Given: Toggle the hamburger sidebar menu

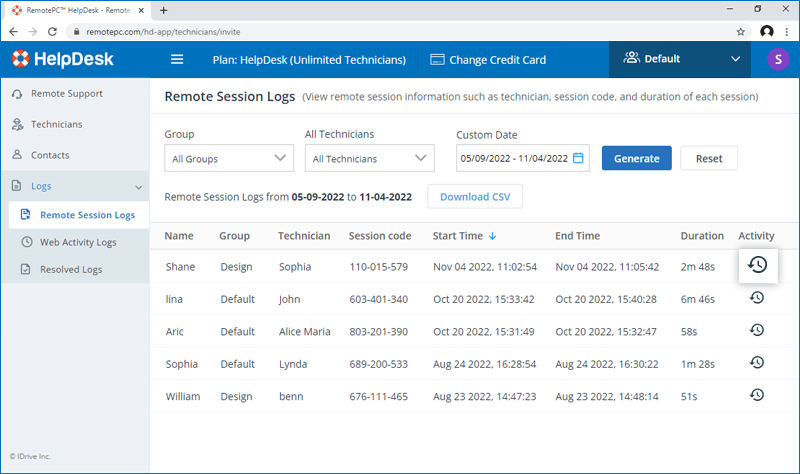Looking at the screenshot, I should pyautogui.click(x=177, y=59).
